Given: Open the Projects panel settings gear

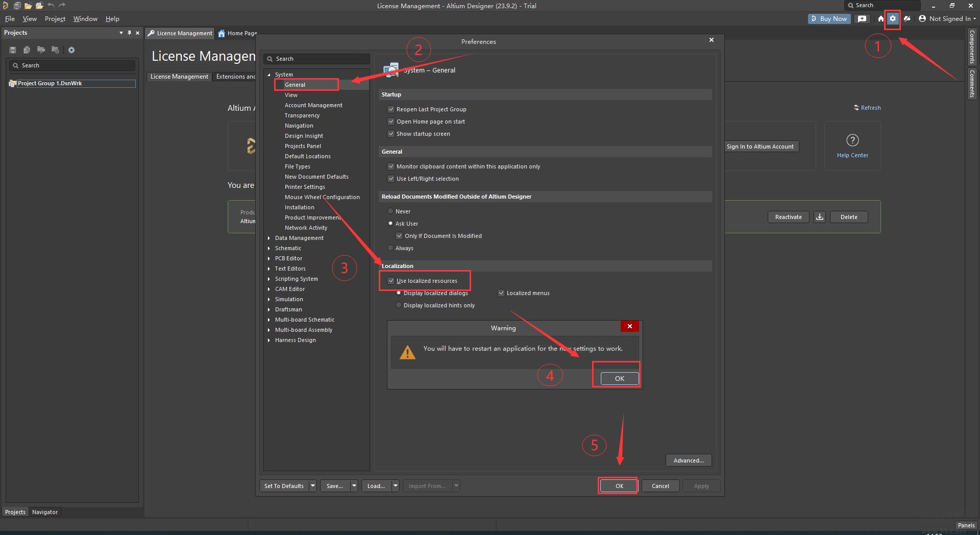Looking at the screenshot, I should point(71,50).
